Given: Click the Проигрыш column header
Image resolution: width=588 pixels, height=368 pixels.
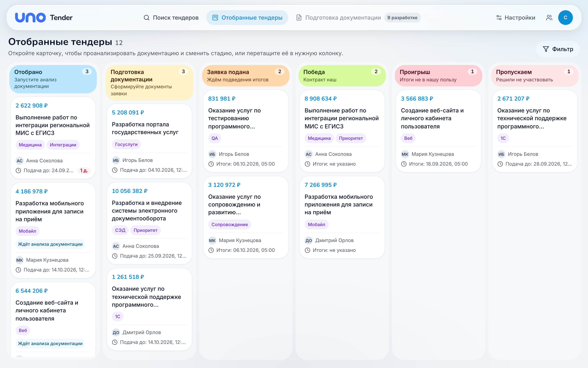Looking at the screenshot, I should 439,75.
